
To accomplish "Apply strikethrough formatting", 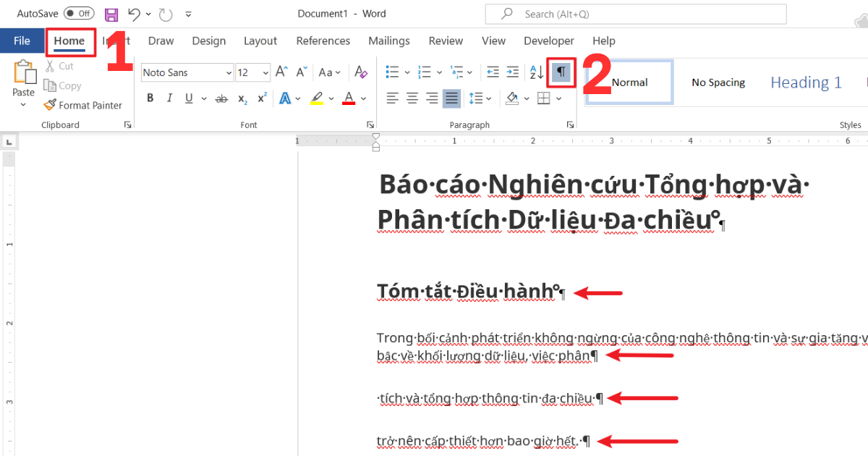I will click(221, 98).
